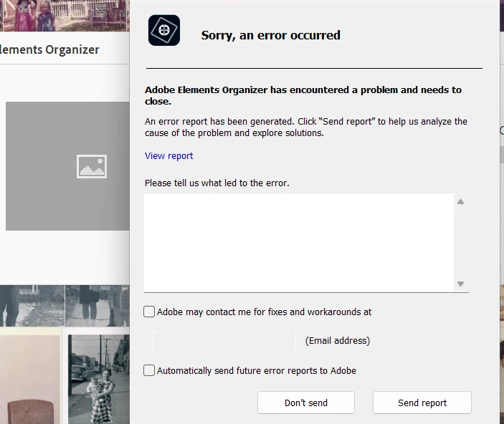Select the woman holding baby street photo

(x=99, y=379)
